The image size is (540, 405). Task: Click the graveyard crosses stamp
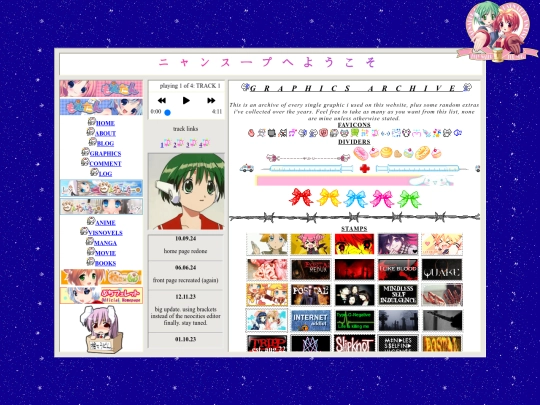point(398,321)
